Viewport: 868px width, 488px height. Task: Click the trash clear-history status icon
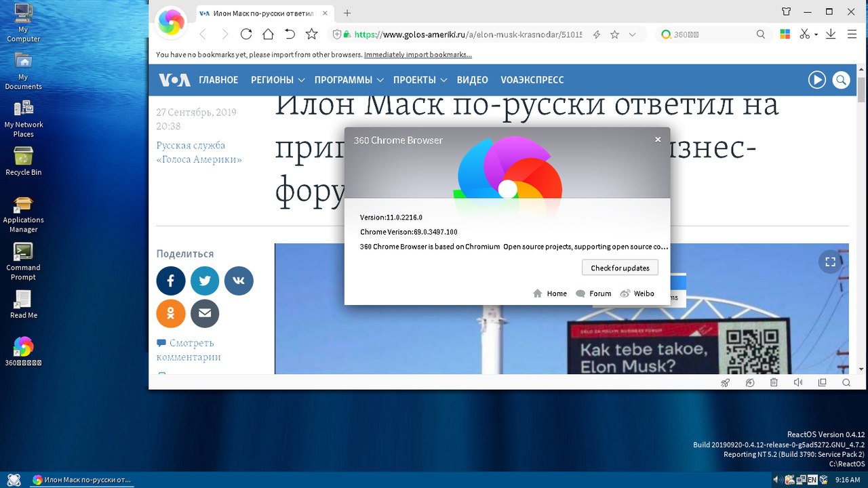tap(774, 383)
